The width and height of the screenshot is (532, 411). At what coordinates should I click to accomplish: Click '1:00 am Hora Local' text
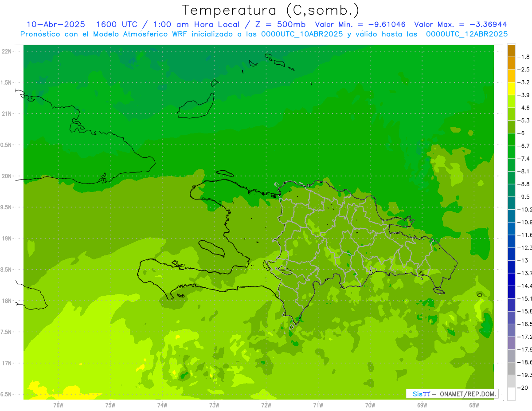click(196, 24)
